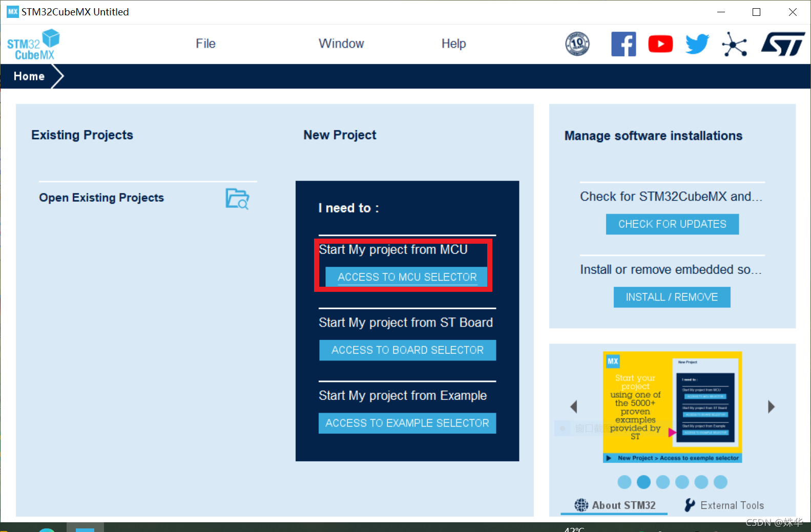
Task: Open the example selector promo thumbnail
Action: pos(672,407)
